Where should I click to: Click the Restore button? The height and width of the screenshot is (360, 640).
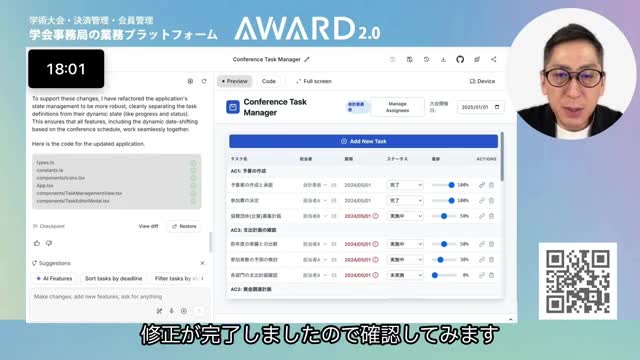point(184,226)
